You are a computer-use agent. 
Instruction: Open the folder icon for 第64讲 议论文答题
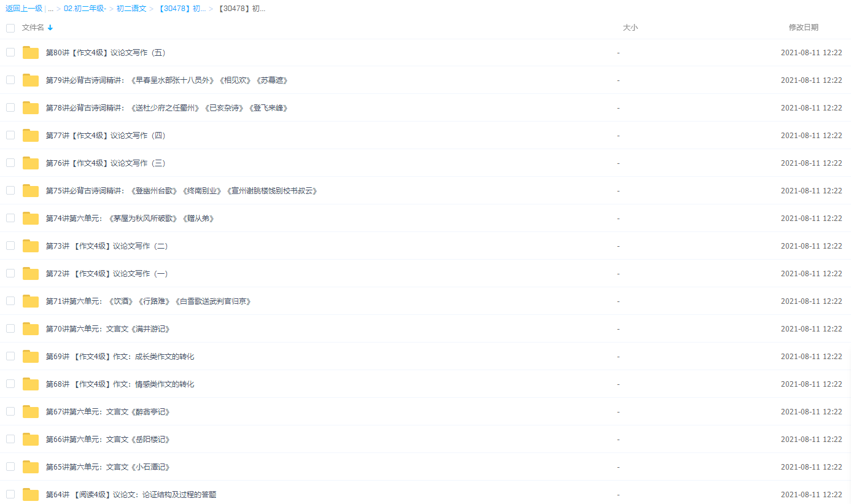click(30, 494)
